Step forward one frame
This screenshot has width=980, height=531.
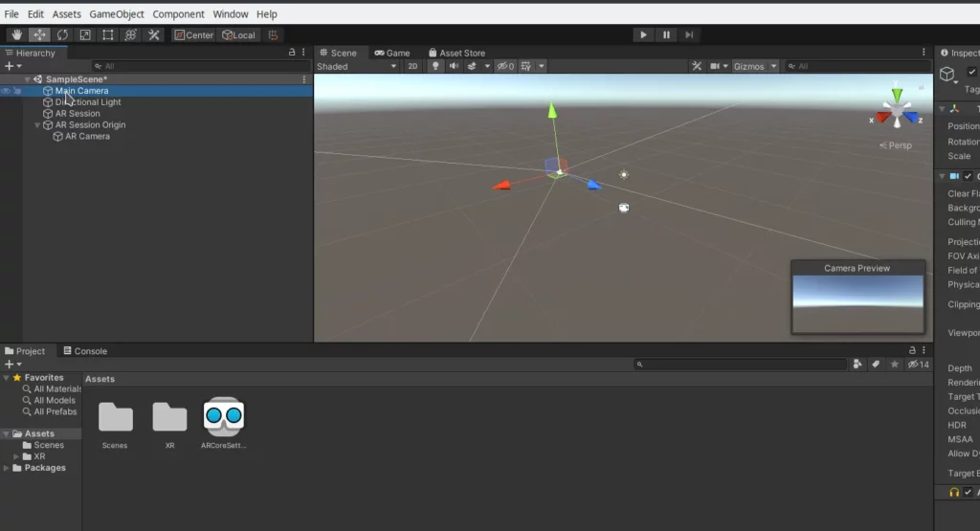[x=689, y=35]
